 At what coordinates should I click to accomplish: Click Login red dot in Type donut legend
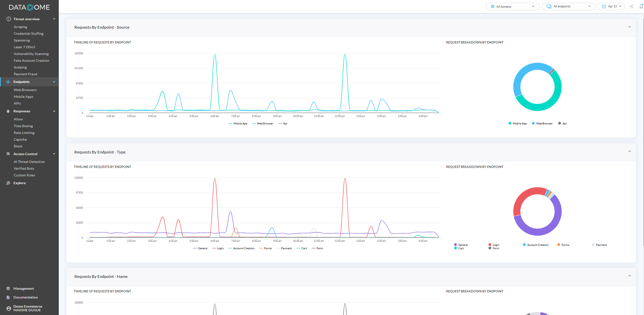(490, 245)
